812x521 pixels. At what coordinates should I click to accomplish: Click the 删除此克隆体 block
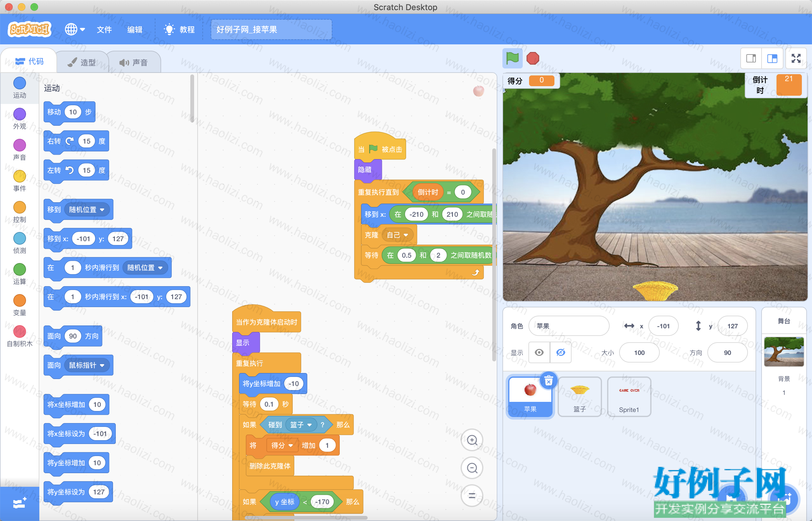(270, 466)
